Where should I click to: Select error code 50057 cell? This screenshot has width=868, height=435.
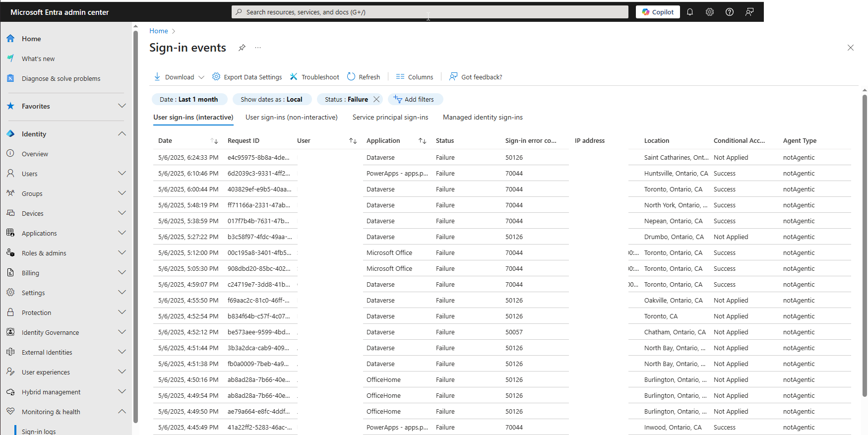[514, 332]
